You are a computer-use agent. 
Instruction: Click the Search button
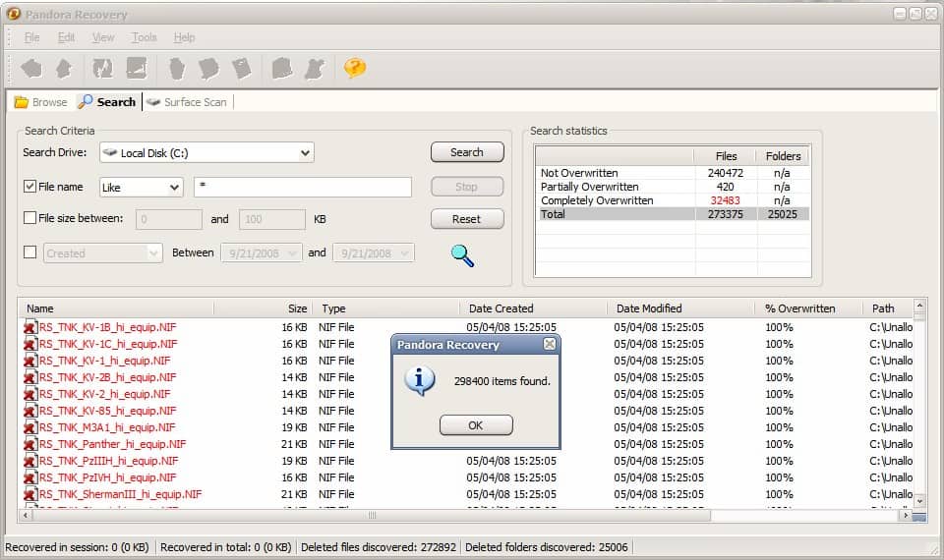tap(466, 152)
